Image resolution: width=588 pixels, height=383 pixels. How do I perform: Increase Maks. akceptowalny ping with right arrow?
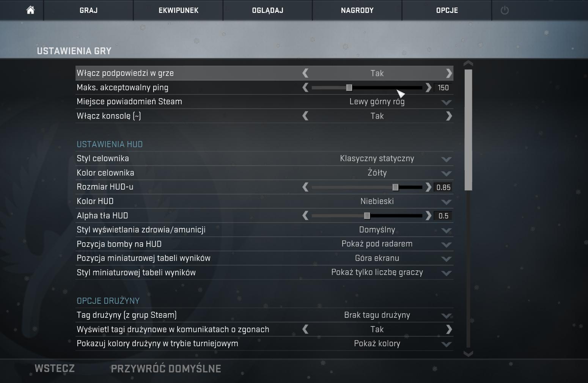click(x=428, y=88)
